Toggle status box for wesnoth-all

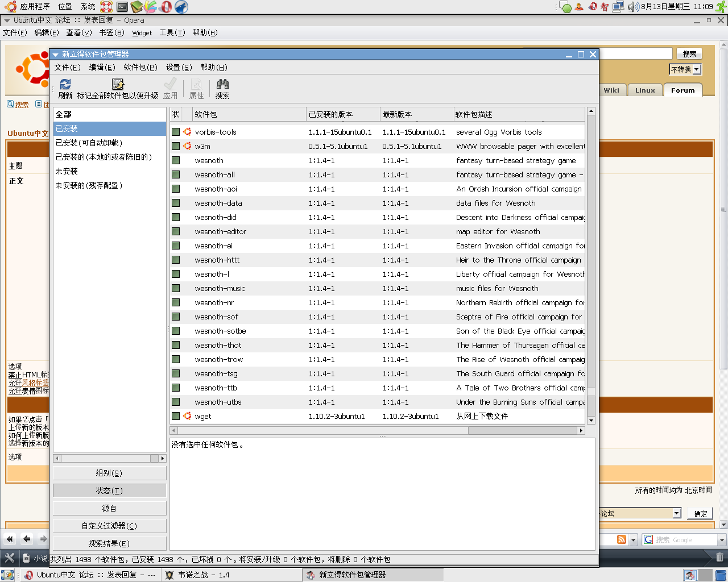(x=176, y=174)
